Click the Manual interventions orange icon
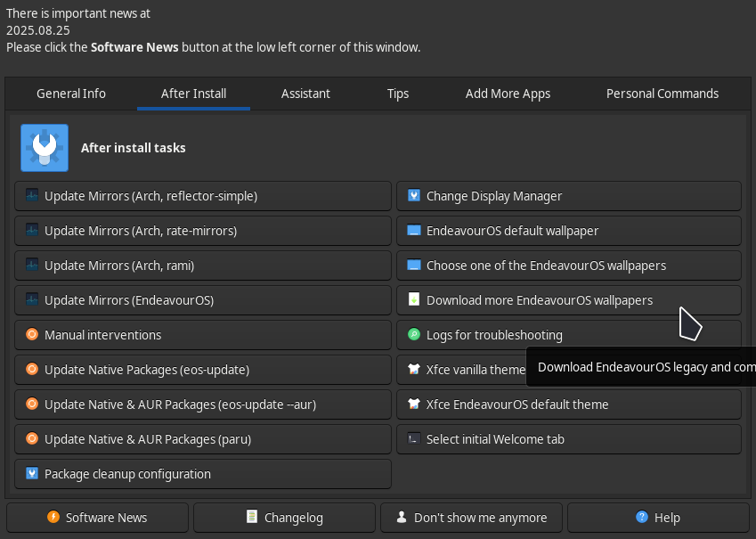 click(32, 335)
